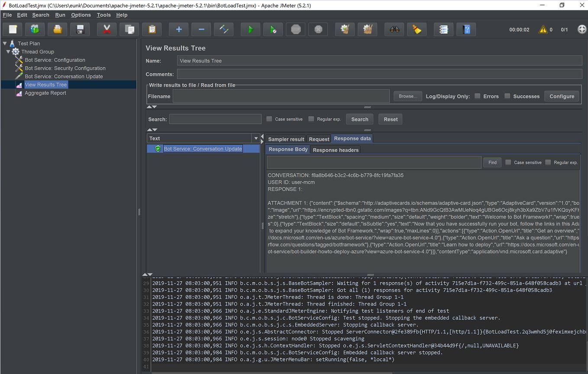Switch to the Response headers tab

coord(336,150)
